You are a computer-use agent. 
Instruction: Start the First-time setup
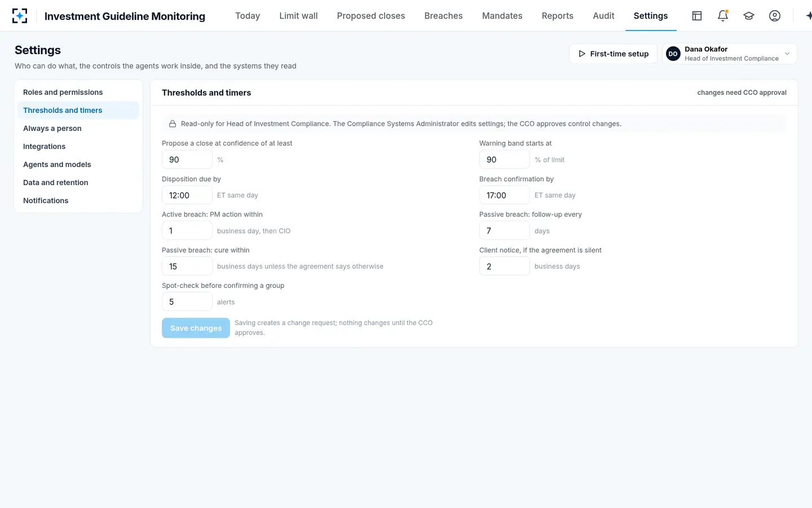[614, 54]
